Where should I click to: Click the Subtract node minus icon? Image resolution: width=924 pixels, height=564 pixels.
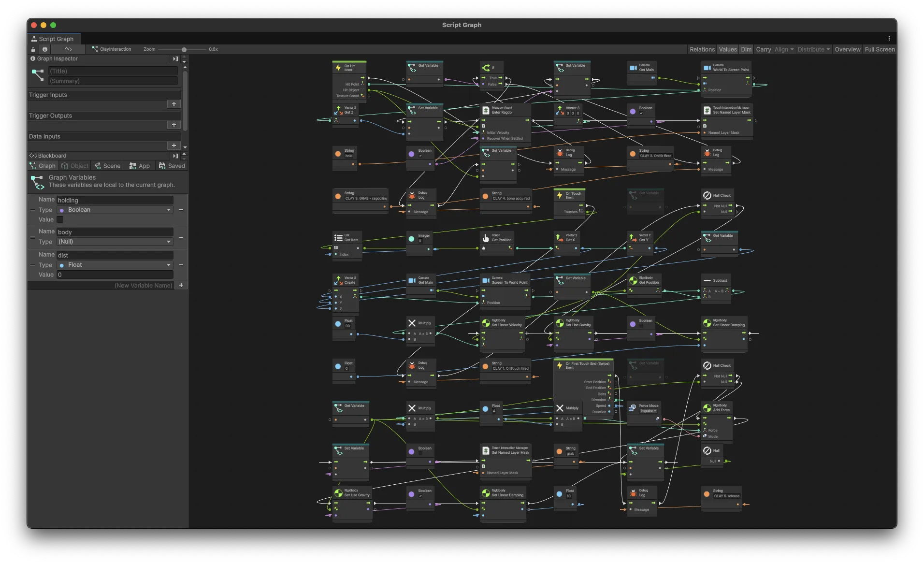(707, 280)
